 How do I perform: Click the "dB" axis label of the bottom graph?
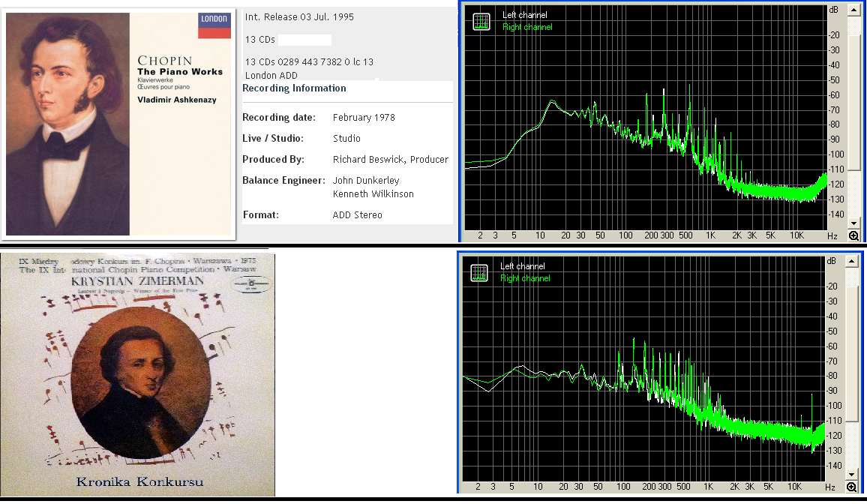tap(831, 262)
